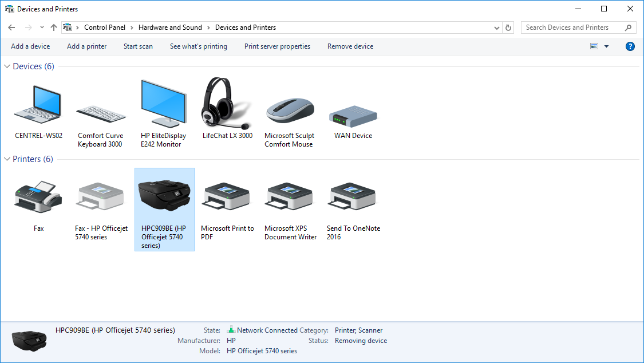Click Add a printer
644x363 pixels.
[86, 46]
